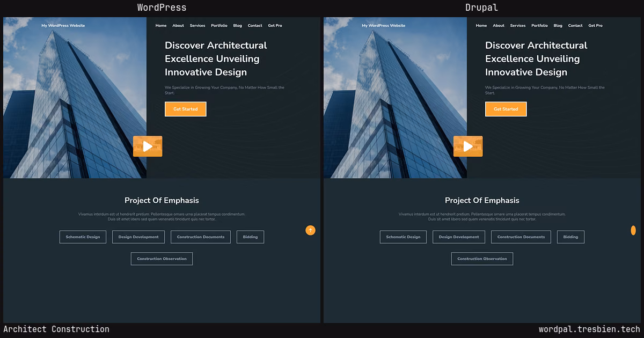Click 'Vivamus interdum' paragraph in Drupal pane
The width and height of the screenshot is (644, 338).
click(482, 217)
